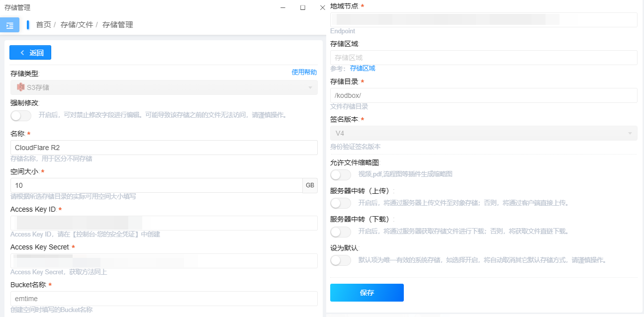Switch on 服务器中转（下载） toggle

[x=341, y=232]
